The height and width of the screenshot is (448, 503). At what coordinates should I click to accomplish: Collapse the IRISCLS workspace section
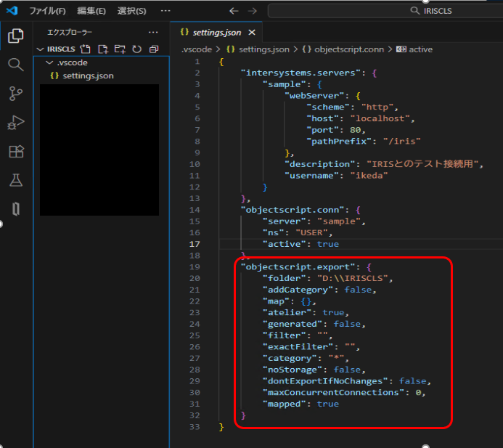coord(41,49)
